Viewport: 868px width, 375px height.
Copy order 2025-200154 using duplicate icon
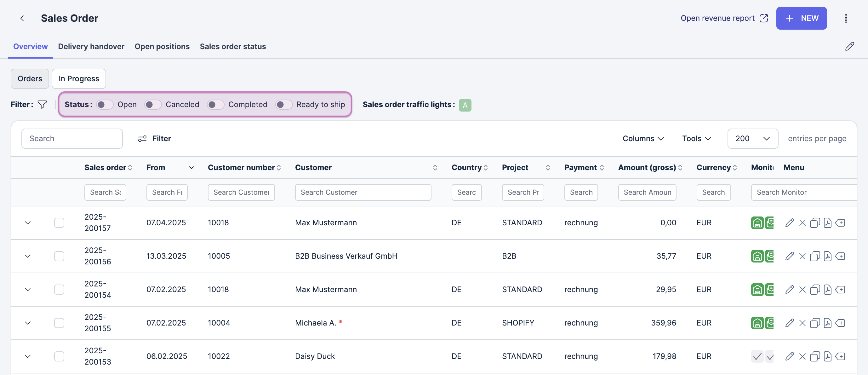[814, 290]
